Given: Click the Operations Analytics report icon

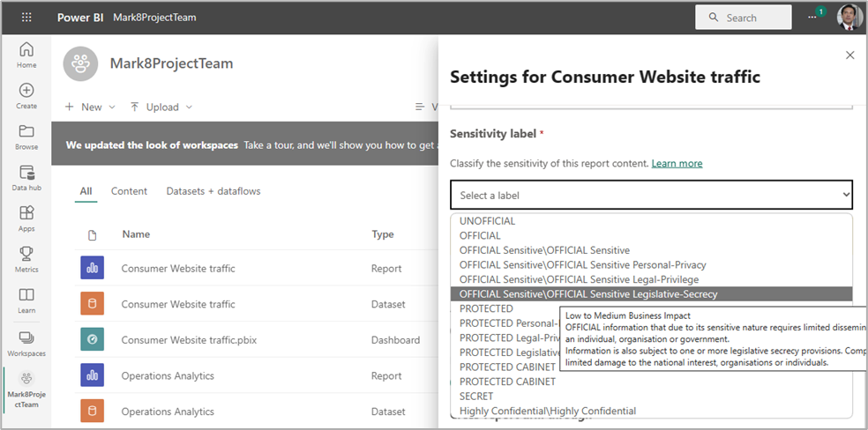Looking at the screenshot, I should click(x=92, y=376).
